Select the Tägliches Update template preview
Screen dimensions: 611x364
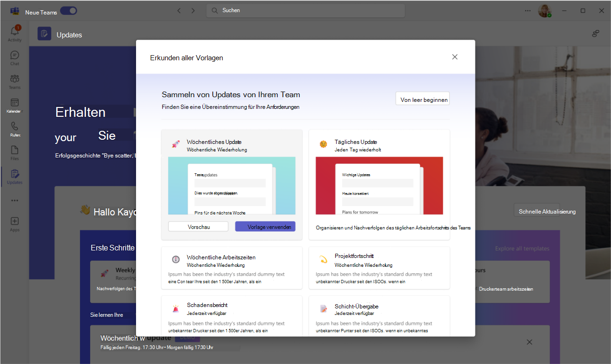click(x=379, y=186)
